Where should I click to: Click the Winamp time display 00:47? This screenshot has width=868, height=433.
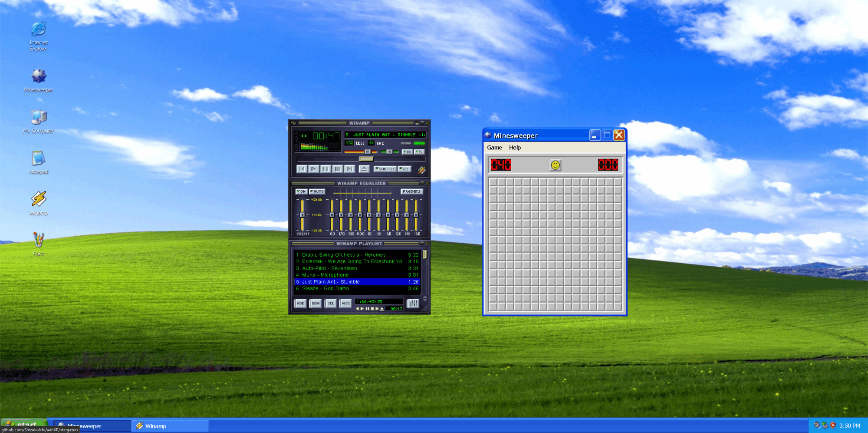coord(326,136)
